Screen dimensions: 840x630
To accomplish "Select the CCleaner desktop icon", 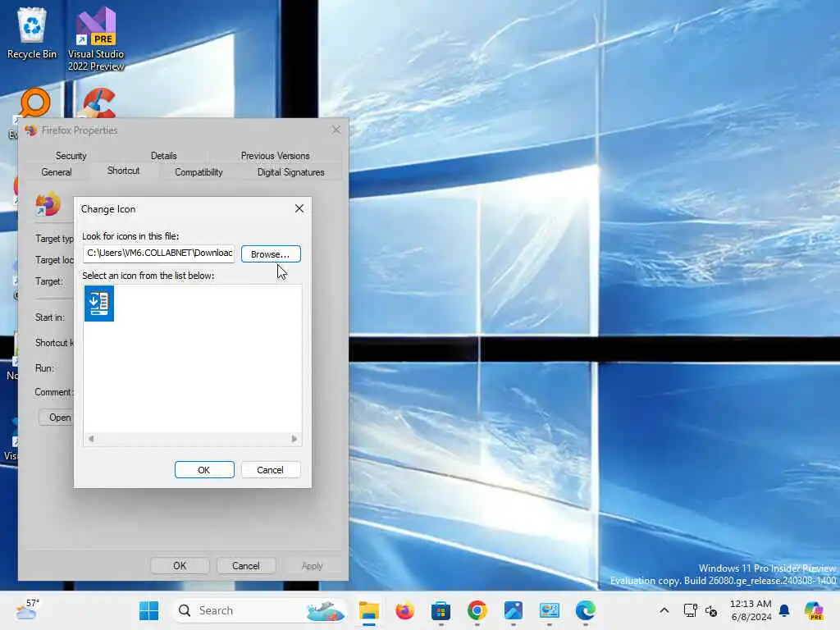I will click(99, 103).
